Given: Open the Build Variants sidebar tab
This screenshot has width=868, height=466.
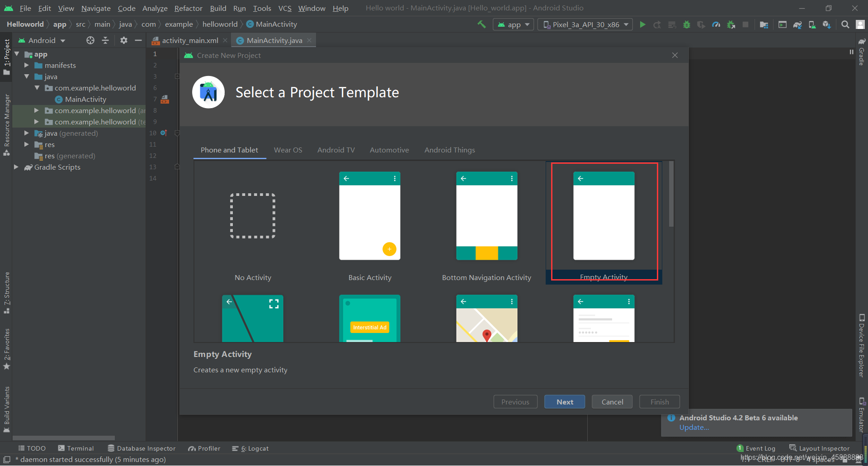Looking at the screenshot, I should pyautogui.click(x=6, y=409).
